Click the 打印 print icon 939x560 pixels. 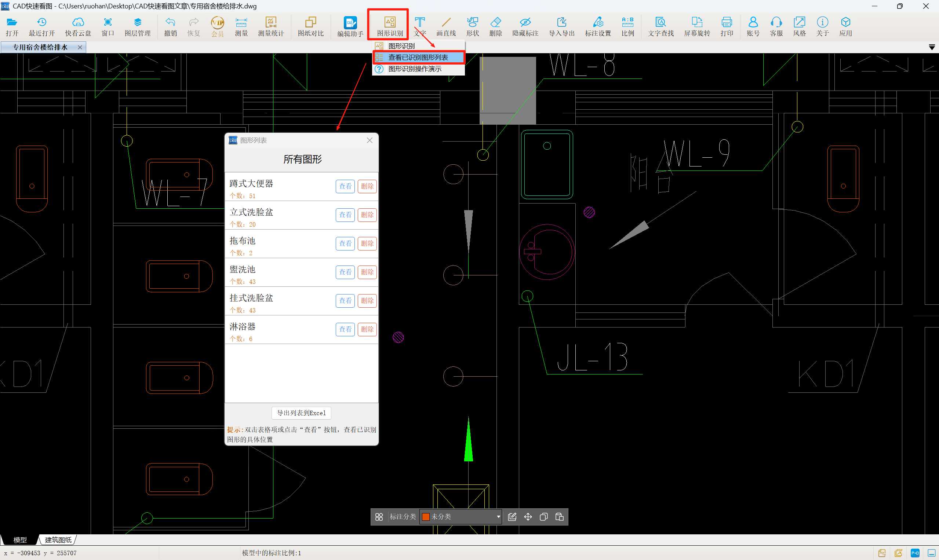pyautogui.click(x=727, y=26)
